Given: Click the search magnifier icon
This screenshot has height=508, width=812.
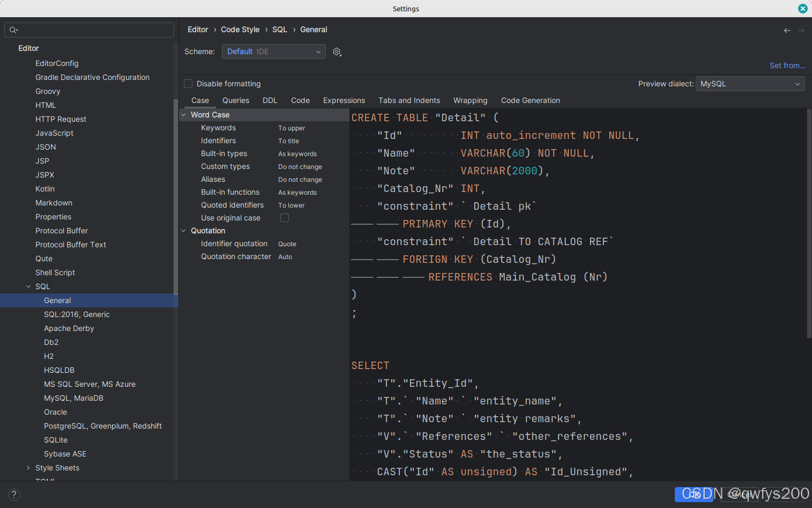Looking at the screenshot, I should click(x=13, y=30).
